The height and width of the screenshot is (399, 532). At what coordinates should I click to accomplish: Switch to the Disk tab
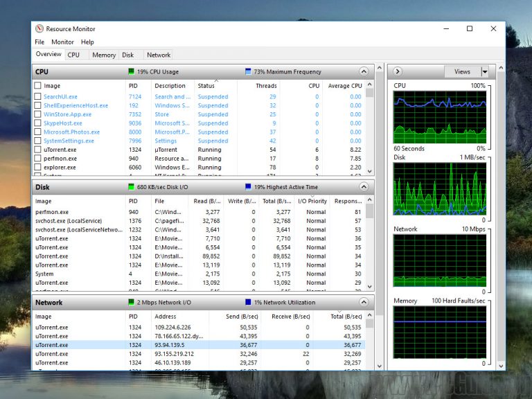click(x=128, y=55)
